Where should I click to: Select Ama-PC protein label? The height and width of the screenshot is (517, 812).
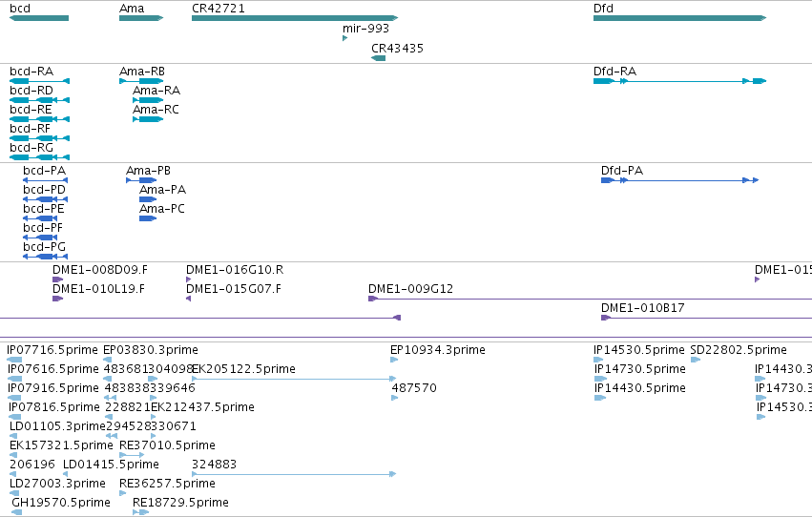coord(162,209)
